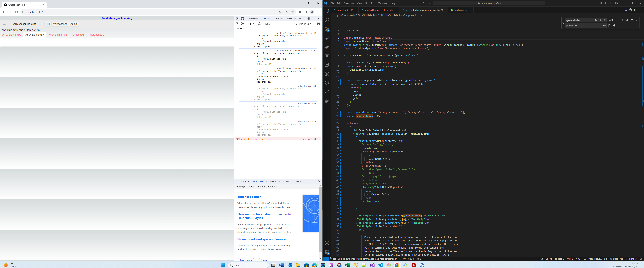Viewport: 644px width, 268px height.
Task: Open the Terminal menu in VS Code
Action: [x=383, y=3]
